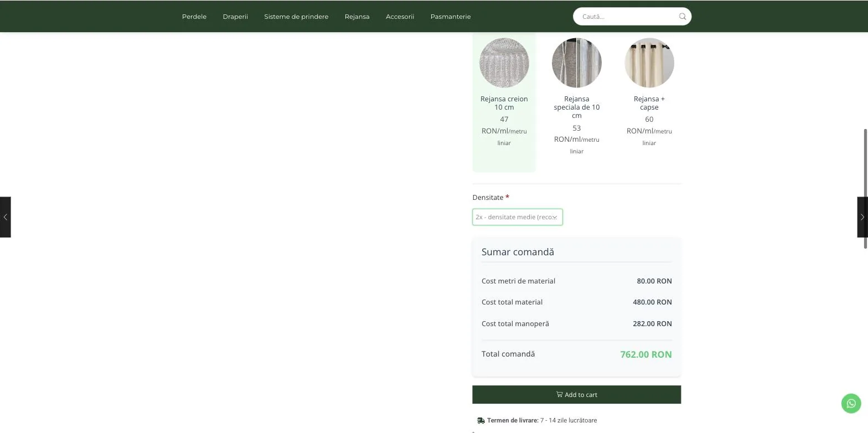Click the page vertical scrollbar
This screenshot has height=433, width=868.
tap(865, 188)
